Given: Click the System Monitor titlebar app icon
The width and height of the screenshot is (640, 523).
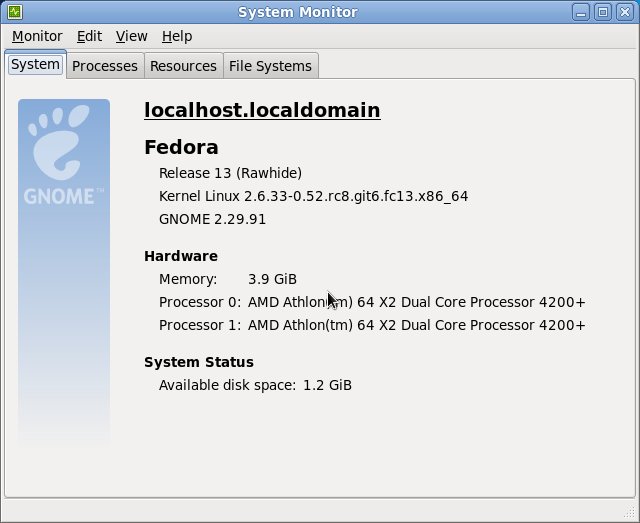Looking at the screenshot, I should pyautogui.click(x=12, y=12).
